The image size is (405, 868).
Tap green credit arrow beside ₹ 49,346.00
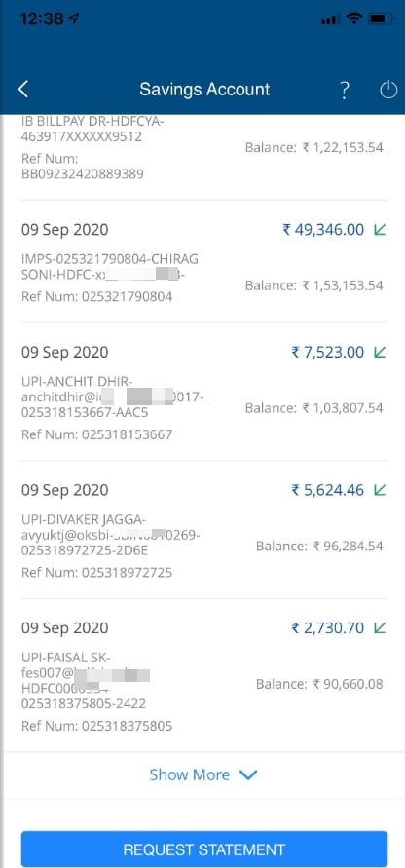click(380, 229)
